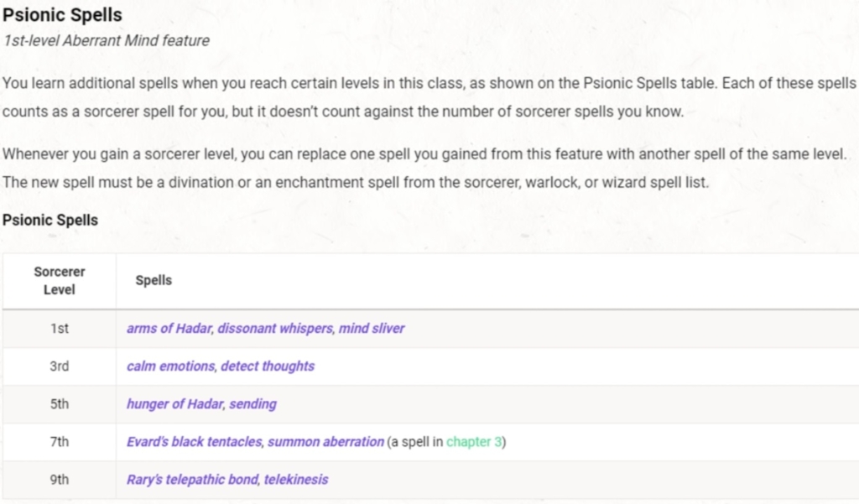Screen dimensions: 859x504
Task: Click the 9th level row cell
Action: 60,480
